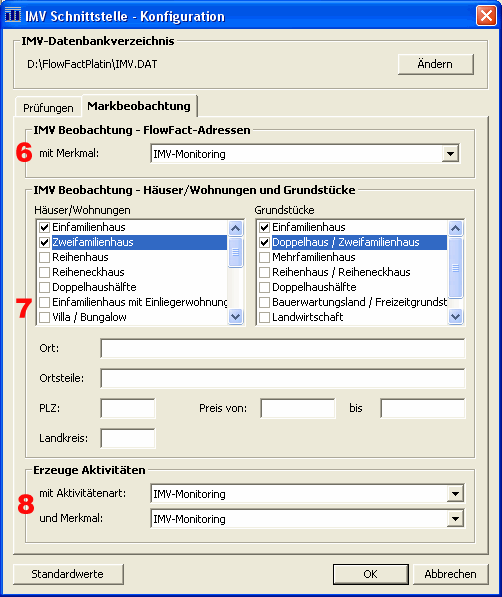Image resolution: width=502 pixels, height=597 pixels.
Task: Check Mehrfamilienhaus in Grundstücke list
Action: point(264,257)
